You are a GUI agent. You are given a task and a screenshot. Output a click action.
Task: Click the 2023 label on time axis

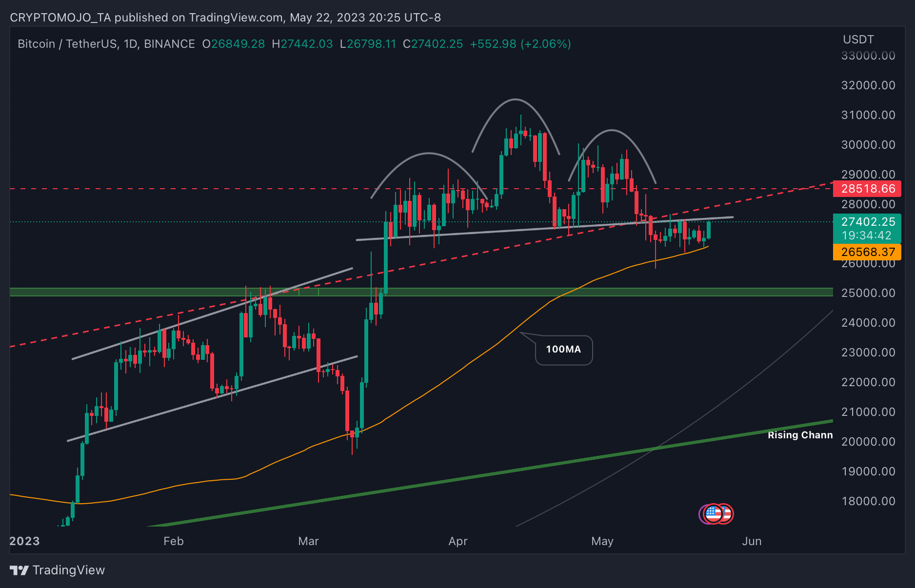(24, 541)
